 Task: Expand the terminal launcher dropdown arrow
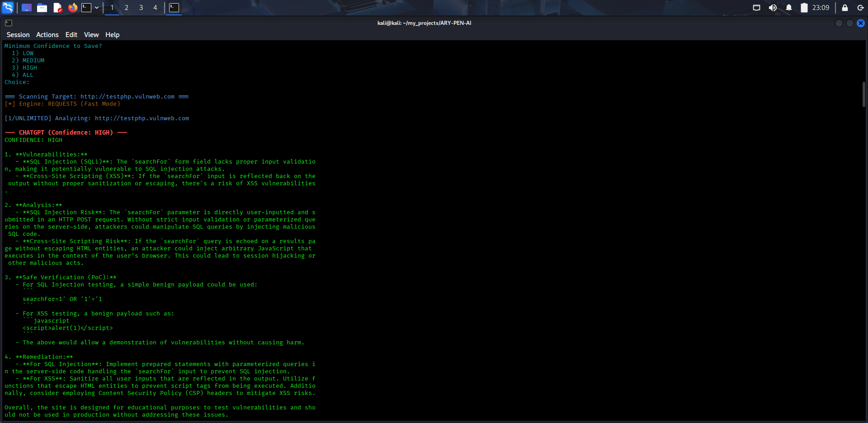pyautogui.click(x=96, y=8)
